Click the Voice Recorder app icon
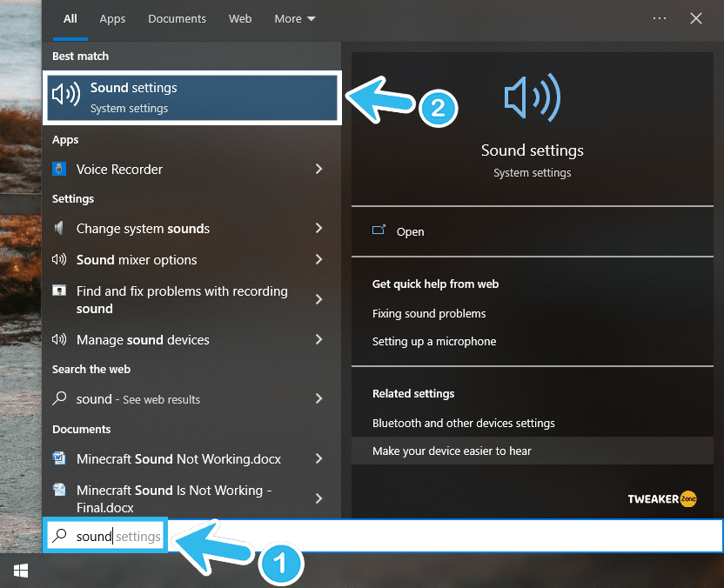Screen dimensions: 724x588 (x=59, y=169)
